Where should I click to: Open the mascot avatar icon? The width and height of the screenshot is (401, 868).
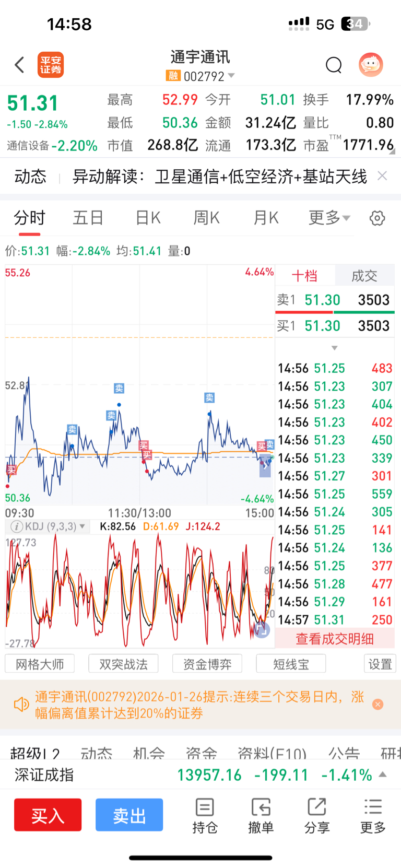(x=371, y=65)
